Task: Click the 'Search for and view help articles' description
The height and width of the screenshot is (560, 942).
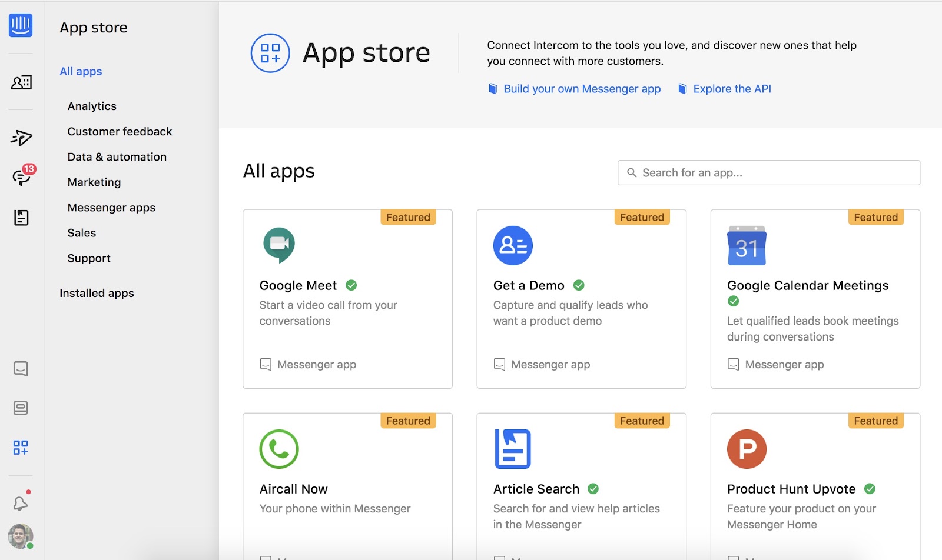Action: (x=576, y=516)
